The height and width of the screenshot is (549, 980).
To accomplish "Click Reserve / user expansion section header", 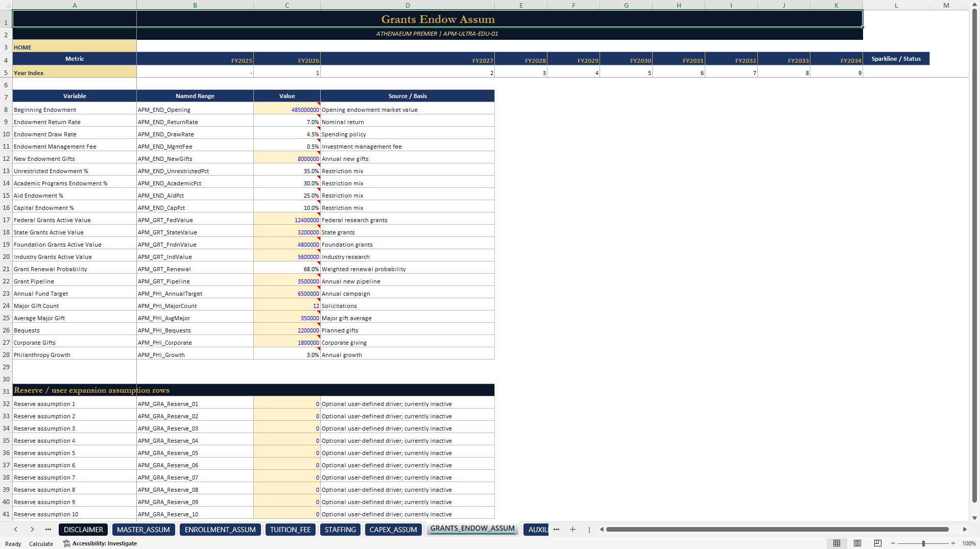I will (x=253, y=390).
